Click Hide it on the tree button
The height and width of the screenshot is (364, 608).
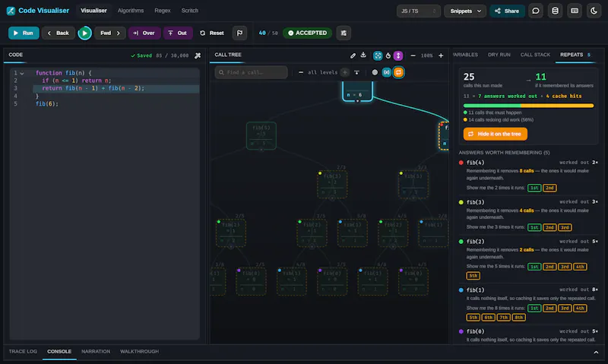(x=496, y=134)
